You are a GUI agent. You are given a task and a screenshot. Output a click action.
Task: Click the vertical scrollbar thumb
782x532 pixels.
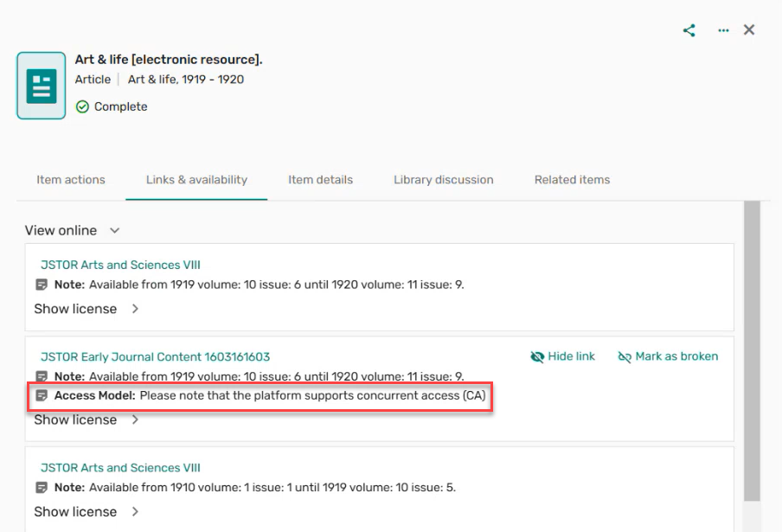(x=752, y=351)
